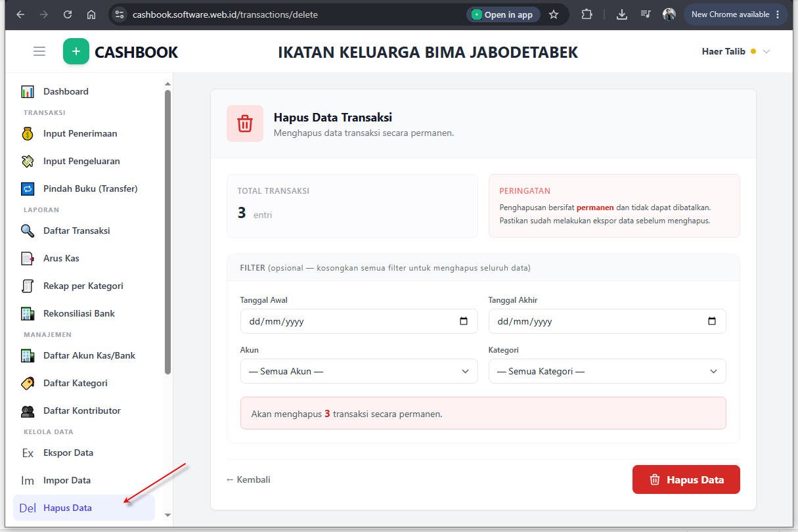The height and width of the screenshot is (532, 798).
Task: Click the Im icon beside Impor Data
Action: click(28, 481)
